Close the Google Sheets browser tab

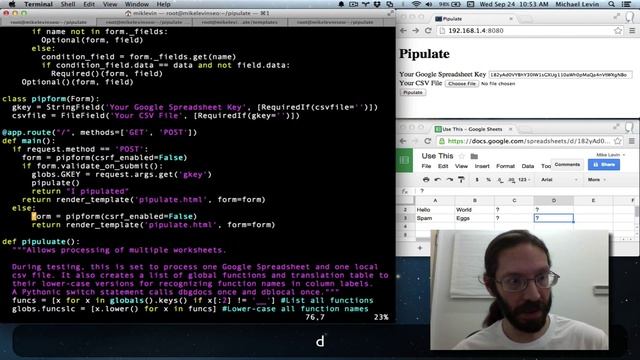(x=510, y=129)
